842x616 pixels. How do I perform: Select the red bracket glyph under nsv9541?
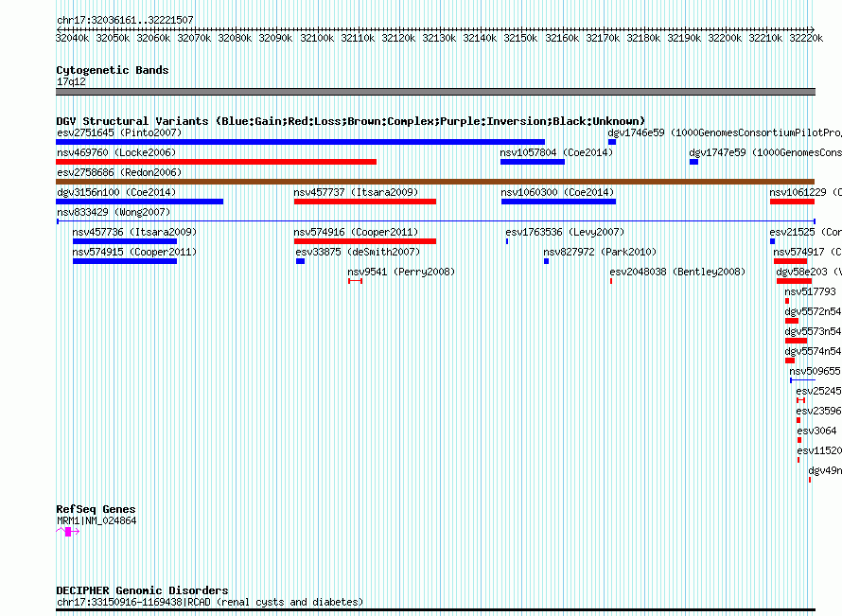click(x=355, y=281)
